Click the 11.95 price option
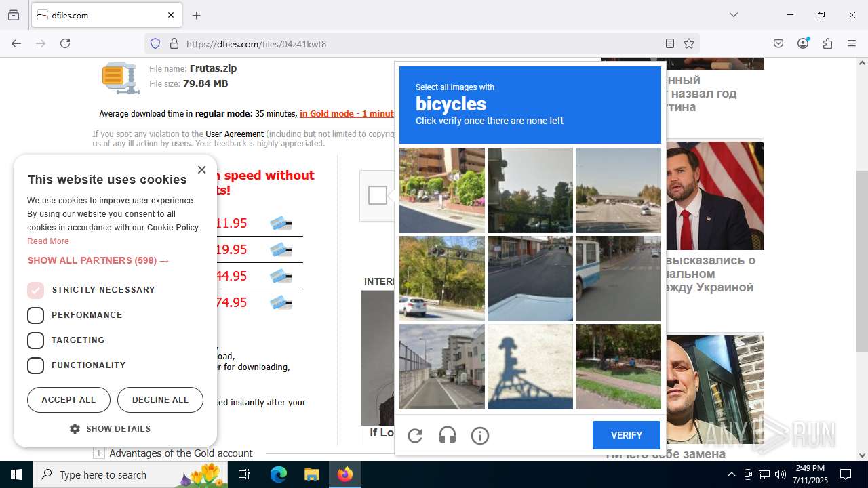 (231, 223)
